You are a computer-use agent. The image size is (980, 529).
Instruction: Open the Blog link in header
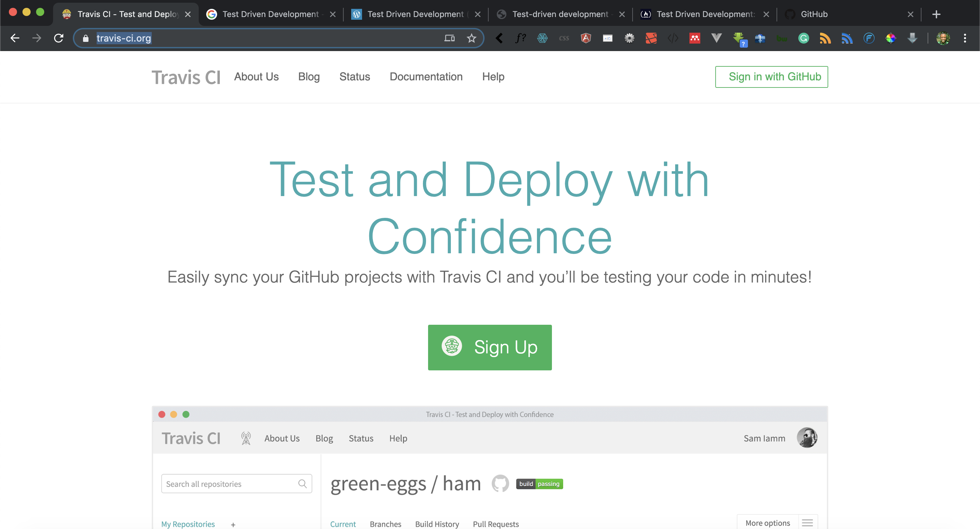[309, 77]
